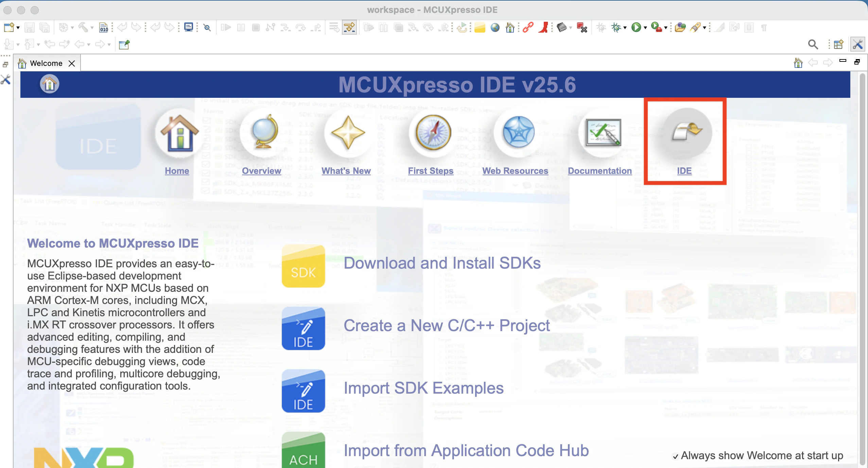868x468 pixels.
Task: Open the build hammer dropdown arrow
Action: tap(92, 28)
